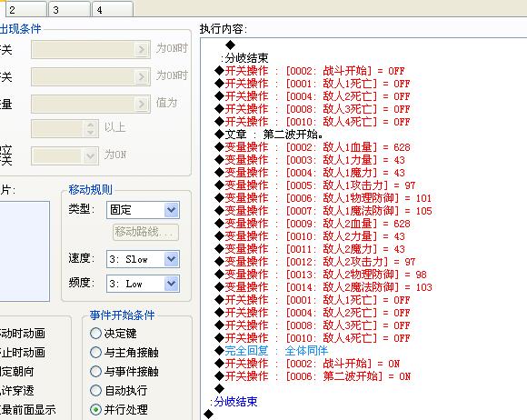Click the event graphic preview box
This screenshot has height=420, width=527.
tap(25, 251)
